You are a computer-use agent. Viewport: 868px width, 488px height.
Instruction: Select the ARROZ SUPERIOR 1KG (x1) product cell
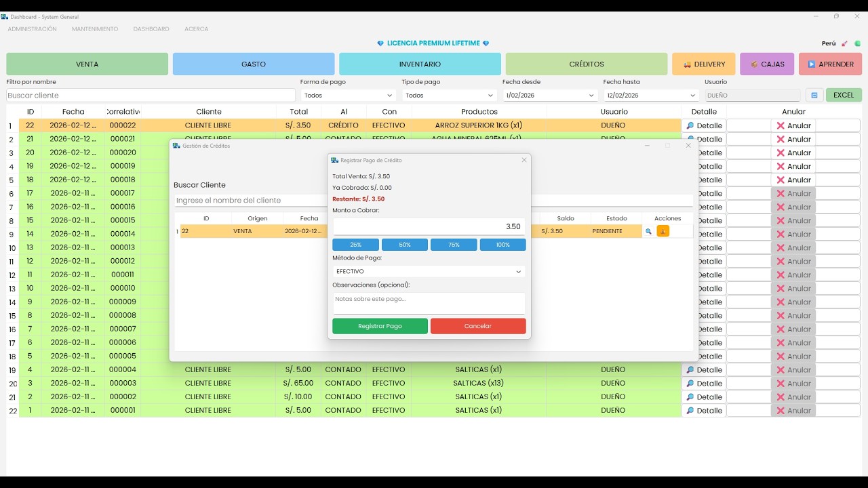(479, 125)
